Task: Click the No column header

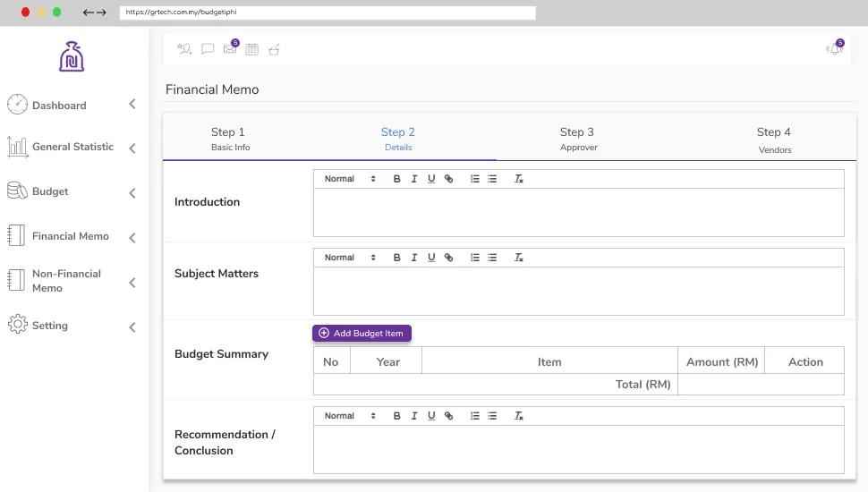Action: 331,362
